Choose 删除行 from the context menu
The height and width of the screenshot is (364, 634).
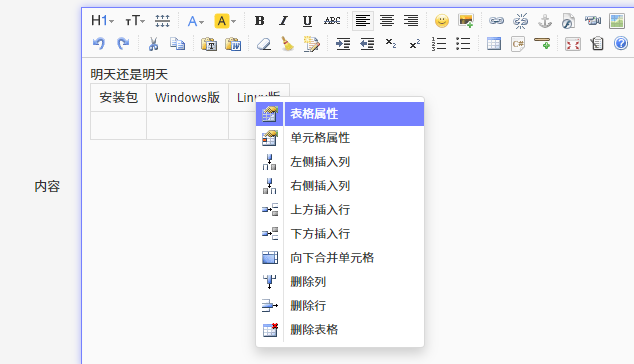click(340, 305)
